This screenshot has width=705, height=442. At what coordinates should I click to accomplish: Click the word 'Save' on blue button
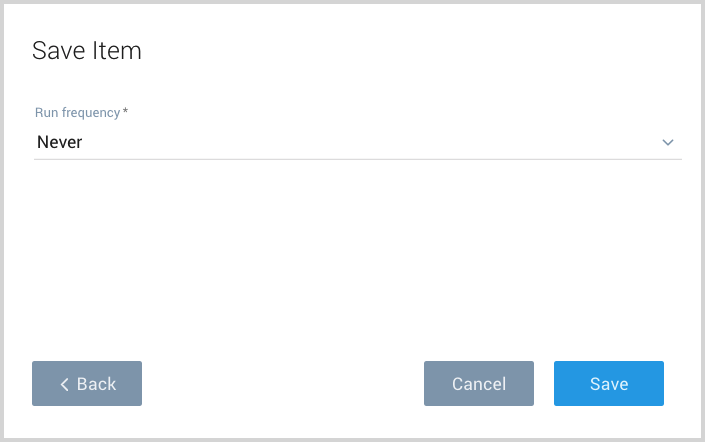(x=609, y=384)
